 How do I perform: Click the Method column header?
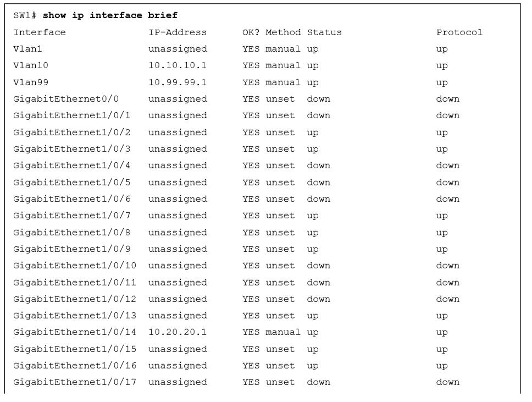283,32
